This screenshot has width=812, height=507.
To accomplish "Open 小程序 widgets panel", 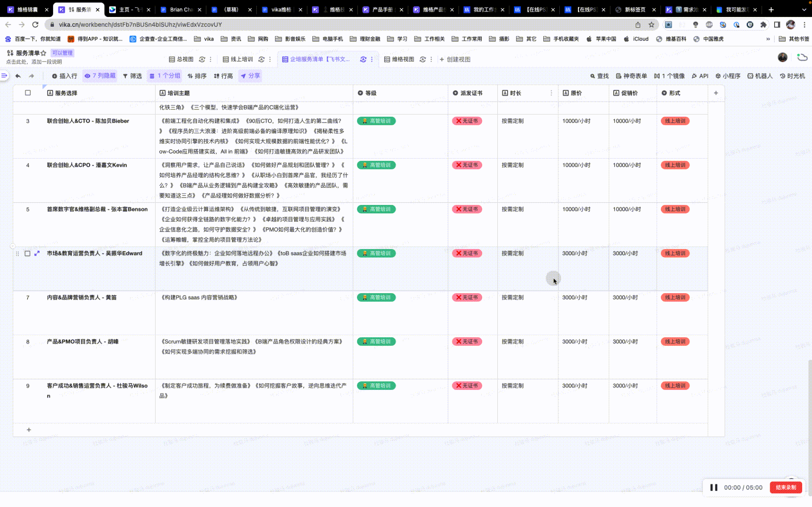I will click(728, 76).
